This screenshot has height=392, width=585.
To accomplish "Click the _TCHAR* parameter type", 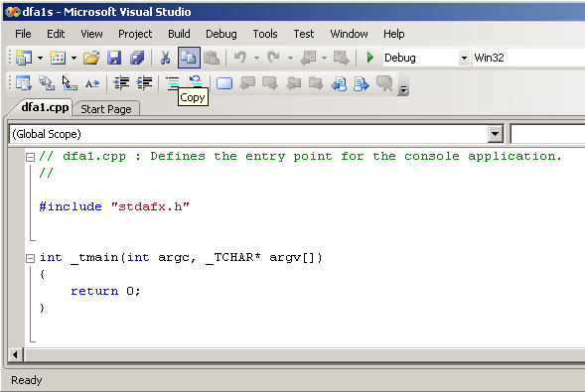I will (233, 258).
